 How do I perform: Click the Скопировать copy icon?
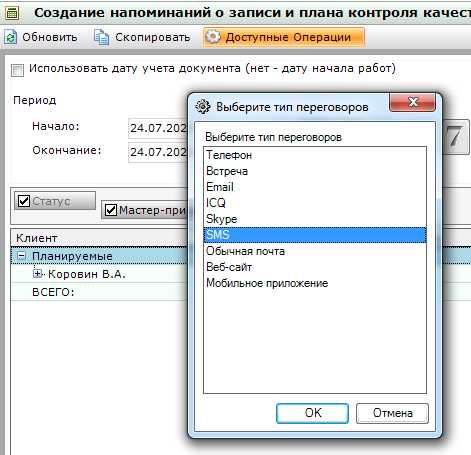click(x=101, y=37)
